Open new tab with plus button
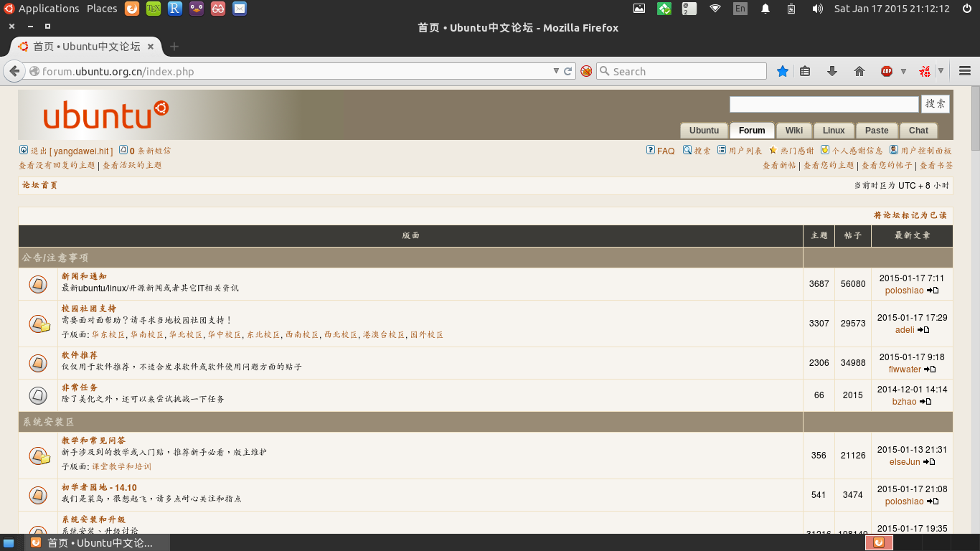Image resolution: width=980 pixels, height=551 pixels. coord(174,47)
